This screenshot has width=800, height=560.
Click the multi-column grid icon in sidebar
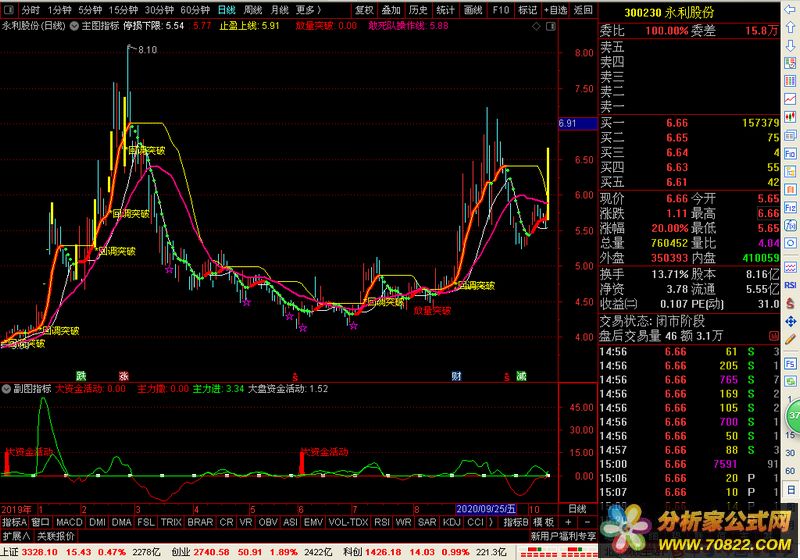pyautogui.click(x=790, y=81)
